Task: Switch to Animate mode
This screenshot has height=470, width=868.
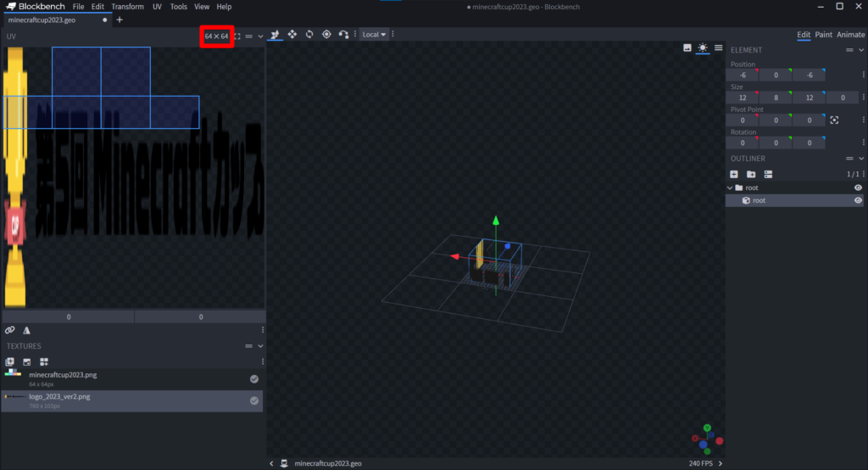Action: tap(851, 35)
